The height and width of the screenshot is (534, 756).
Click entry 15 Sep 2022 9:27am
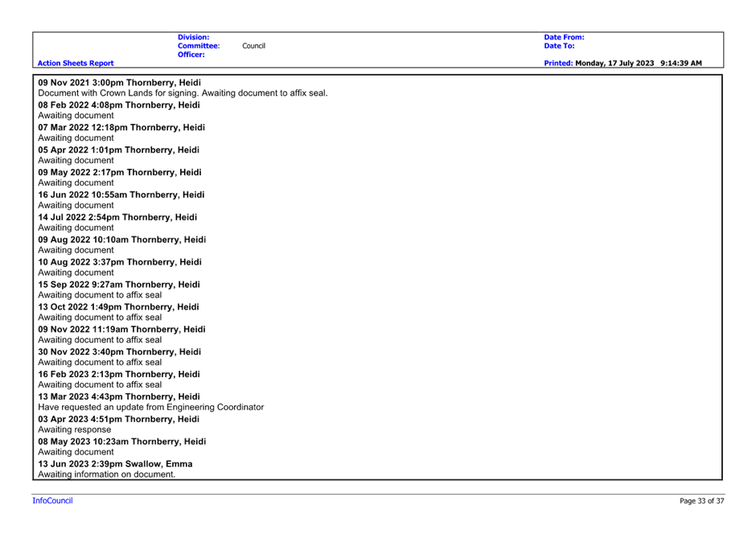click(x=119, y=285)
